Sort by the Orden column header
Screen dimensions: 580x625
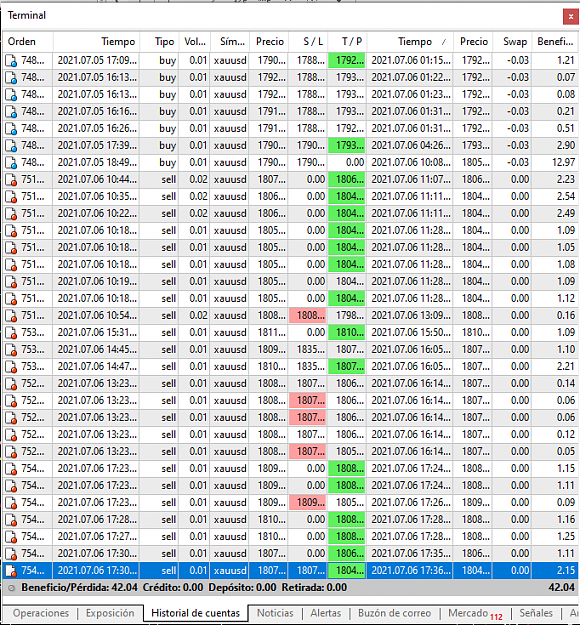[28, 42]
